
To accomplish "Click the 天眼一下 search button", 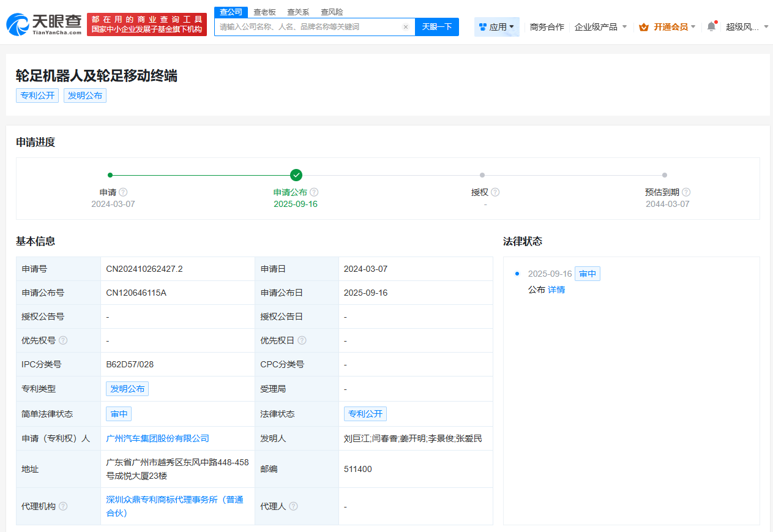I will (436, 27).
